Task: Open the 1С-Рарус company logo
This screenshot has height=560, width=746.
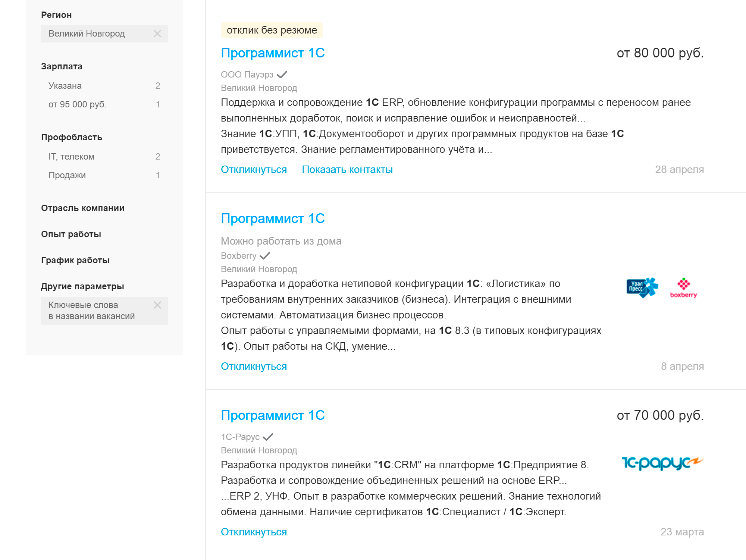Action: [x=662, y=463]
